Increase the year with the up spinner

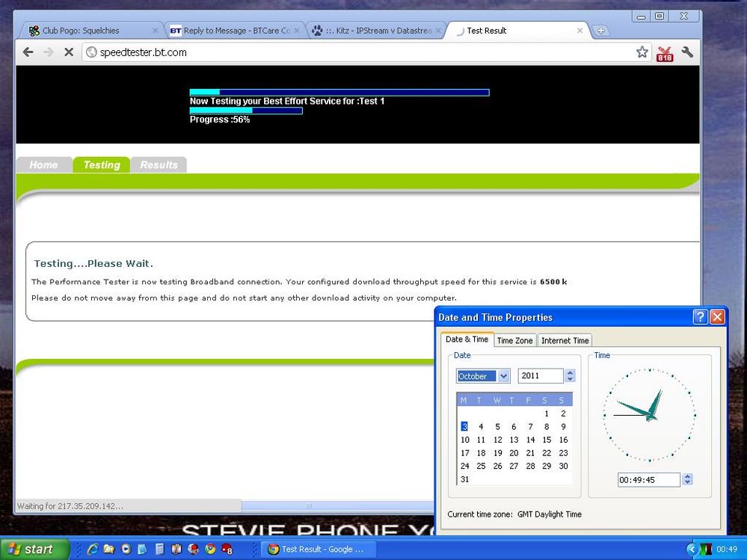pos(571,372)
